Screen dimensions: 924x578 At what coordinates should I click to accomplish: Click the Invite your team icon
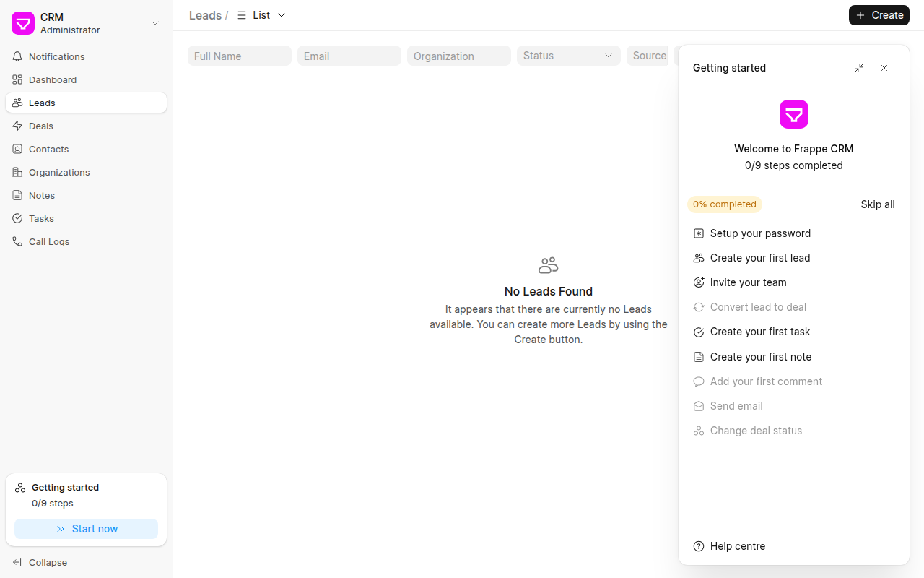pos(699,282)
